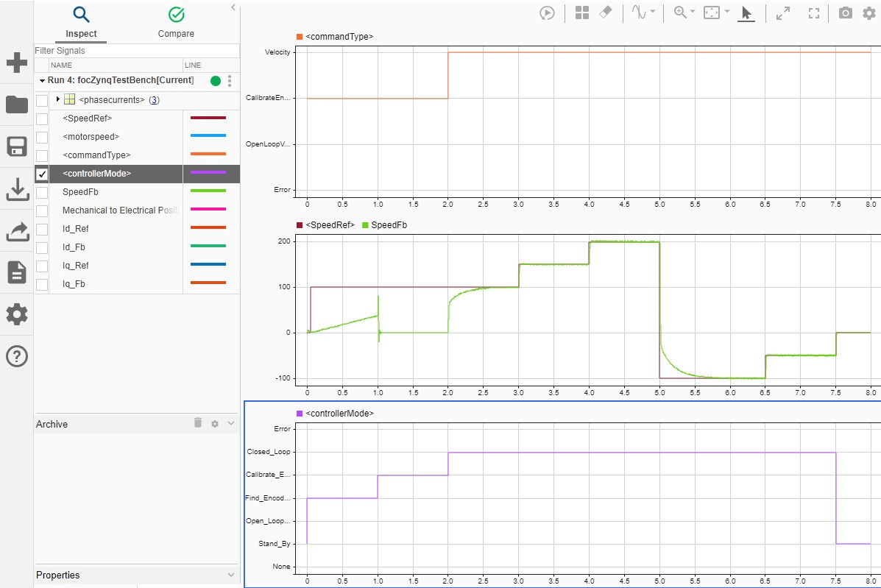Screen dimensions: 881x588
Task: Select the cursor pointer tool in toolbar
Action: (x=746, y=13)
